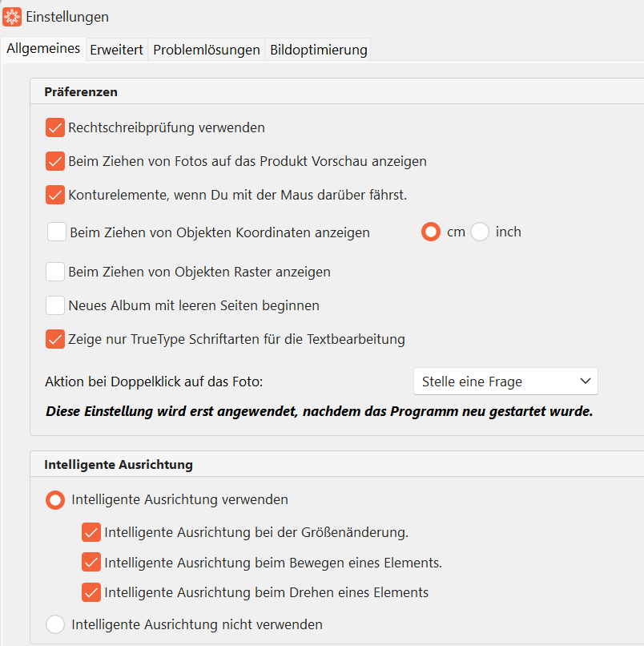Disable Rechtschreibprüfung verwenden
This screenshot has width=644, height=646.
tap(54, 127)
